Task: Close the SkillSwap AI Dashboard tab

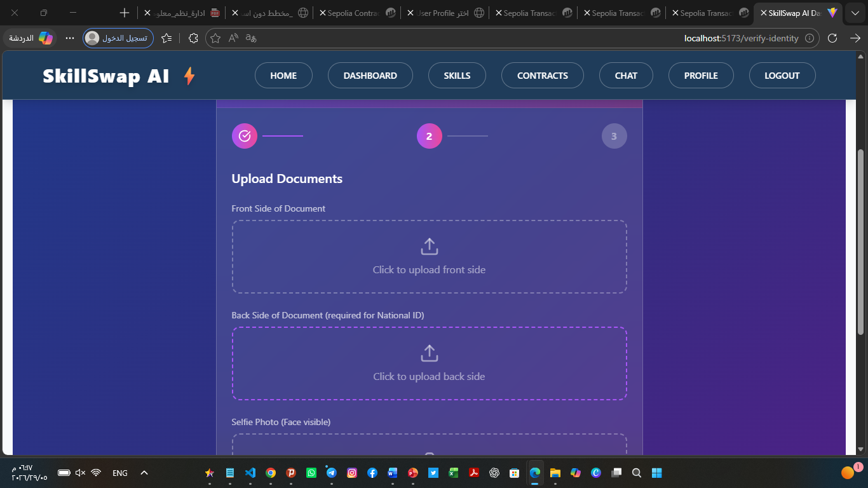Action: pos(763,13)
